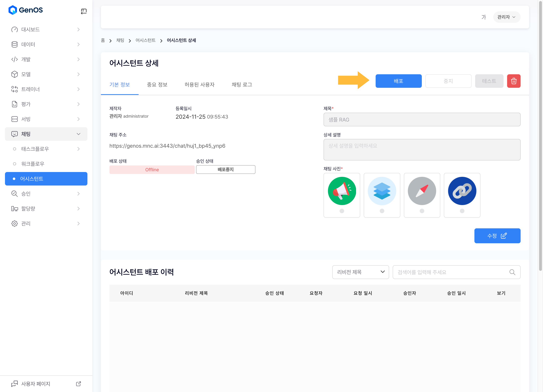Image resolution: width=543 pixels, height=392 pixels.
Task: Click the search magnifier icon
Action: point(512,272)
